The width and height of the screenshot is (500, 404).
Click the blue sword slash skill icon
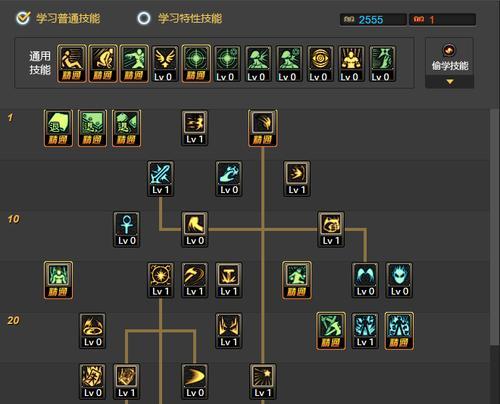(x=161, y=179)
